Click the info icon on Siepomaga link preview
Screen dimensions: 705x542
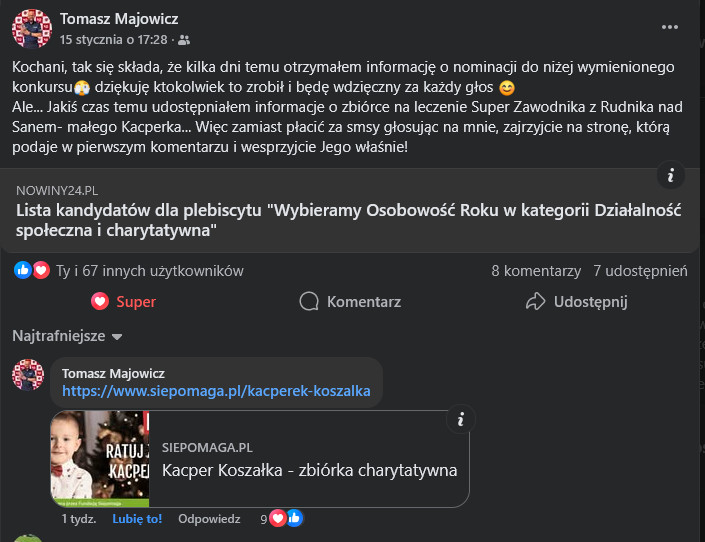[x=459, y=420]
